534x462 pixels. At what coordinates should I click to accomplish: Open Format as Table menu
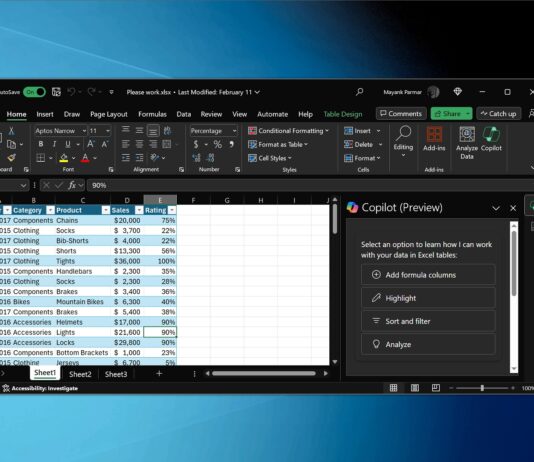[278, 144]
